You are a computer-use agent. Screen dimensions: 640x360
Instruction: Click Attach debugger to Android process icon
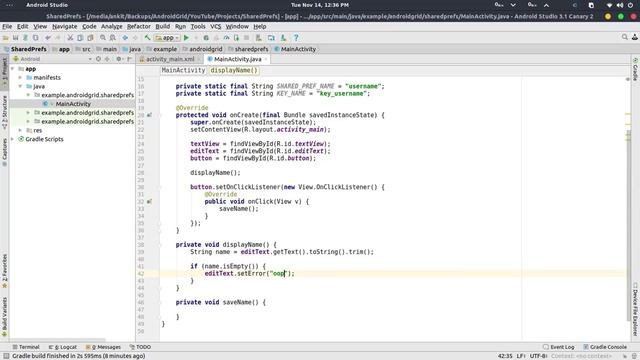(x=236, y=38)
